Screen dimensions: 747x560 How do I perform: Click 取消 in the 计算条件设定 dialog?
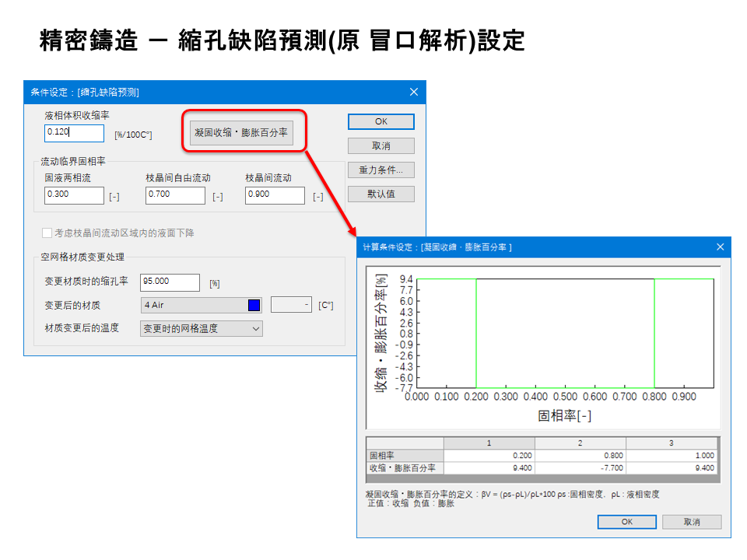click(x=692, y=522)
